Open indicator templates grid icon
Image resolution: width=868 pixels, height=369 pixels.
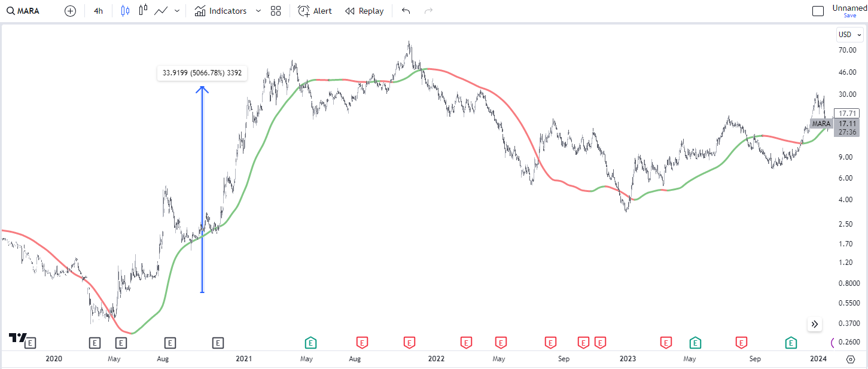(276, 11)
